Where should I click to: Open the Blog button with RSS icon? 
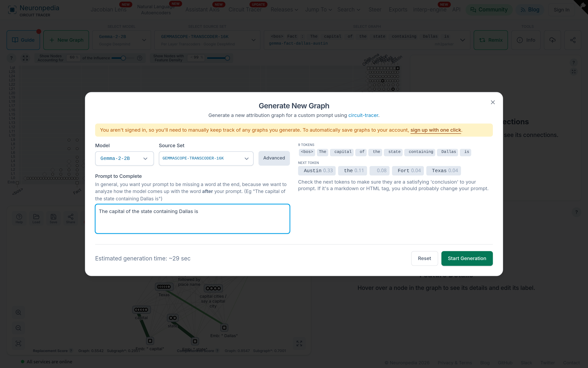530,10
